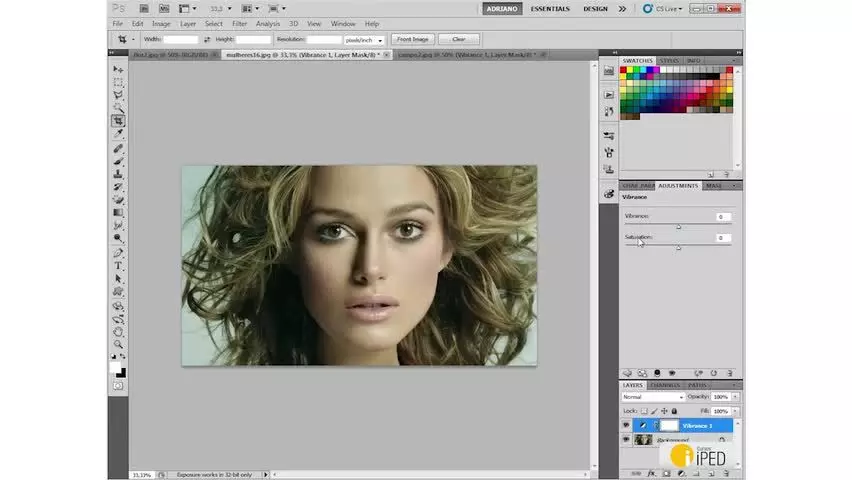Viewport: 852px width, 480px height.
Task: Select the Move tool
Action: 118,70
